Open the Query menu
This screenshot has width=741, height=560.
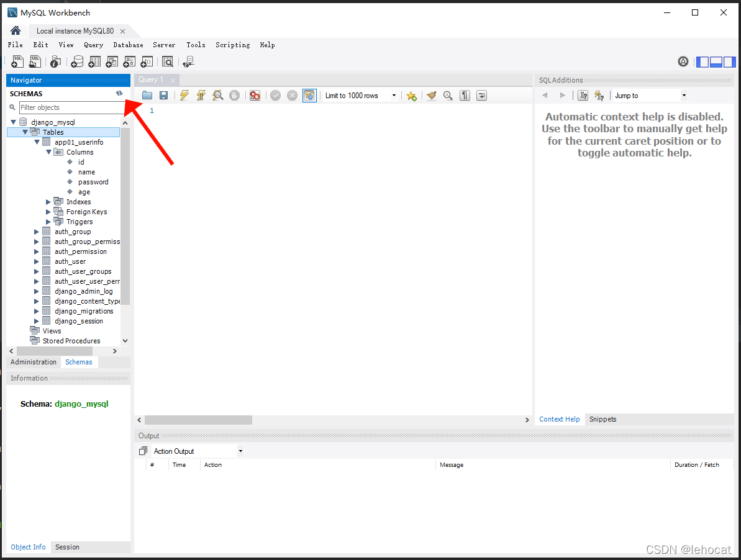[94, 45]
